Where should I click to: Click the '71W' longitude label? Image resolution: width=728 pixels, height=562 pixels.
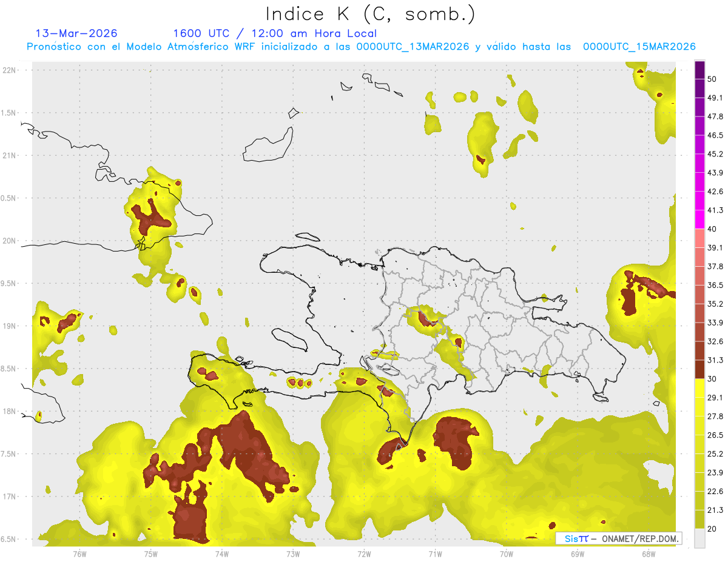coord(435,554)
